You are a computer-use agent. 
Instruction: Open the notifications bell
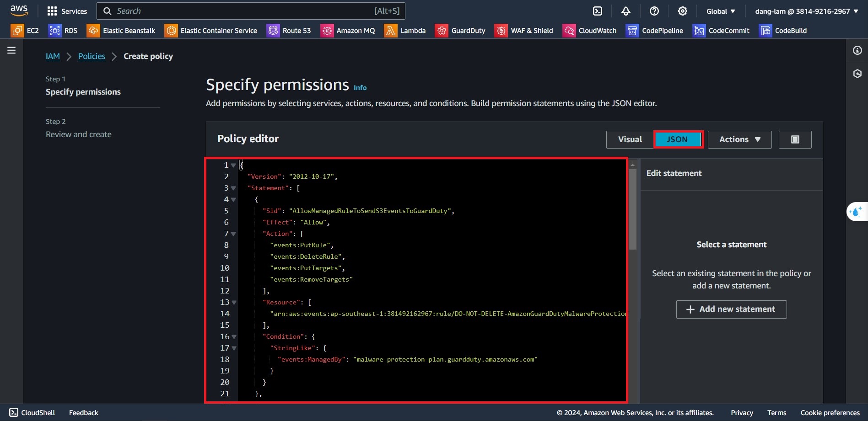(x=625, y=11)
